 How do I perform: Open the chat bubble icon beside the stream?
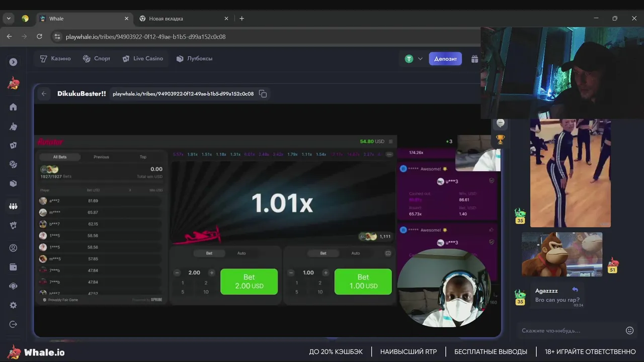point(500,123)
